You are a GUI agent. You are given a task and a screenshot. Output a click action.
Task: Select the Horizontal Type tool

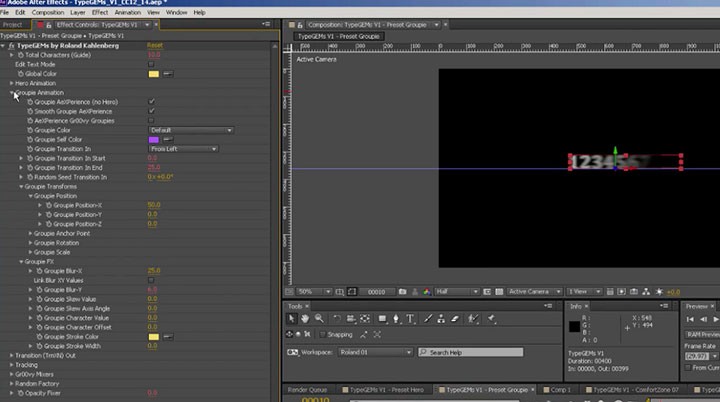point(410,318)
